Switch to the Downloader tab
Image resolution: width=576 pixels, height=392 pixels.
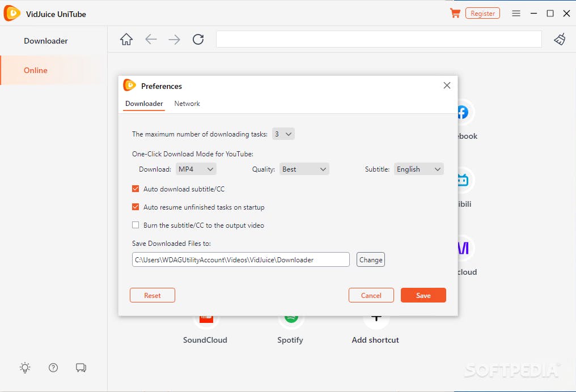tap(144, 104)
